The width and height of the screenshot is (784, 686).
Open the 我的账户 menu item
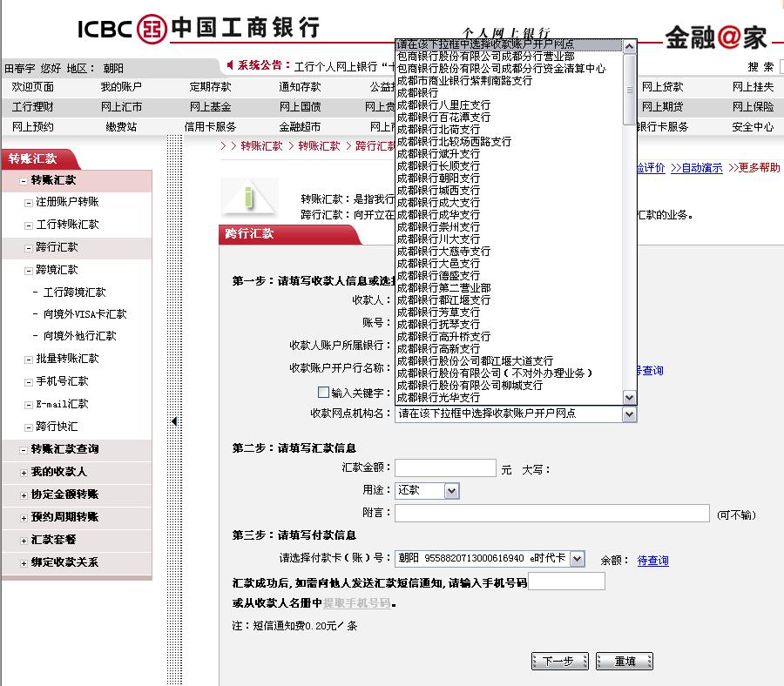coord(121,86)
